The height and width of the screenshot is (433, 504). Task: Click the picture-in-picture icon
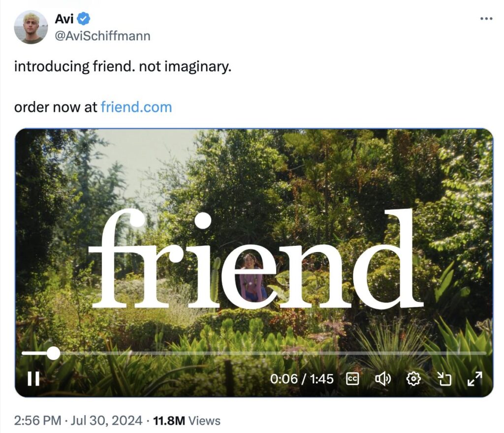point(444,378)
